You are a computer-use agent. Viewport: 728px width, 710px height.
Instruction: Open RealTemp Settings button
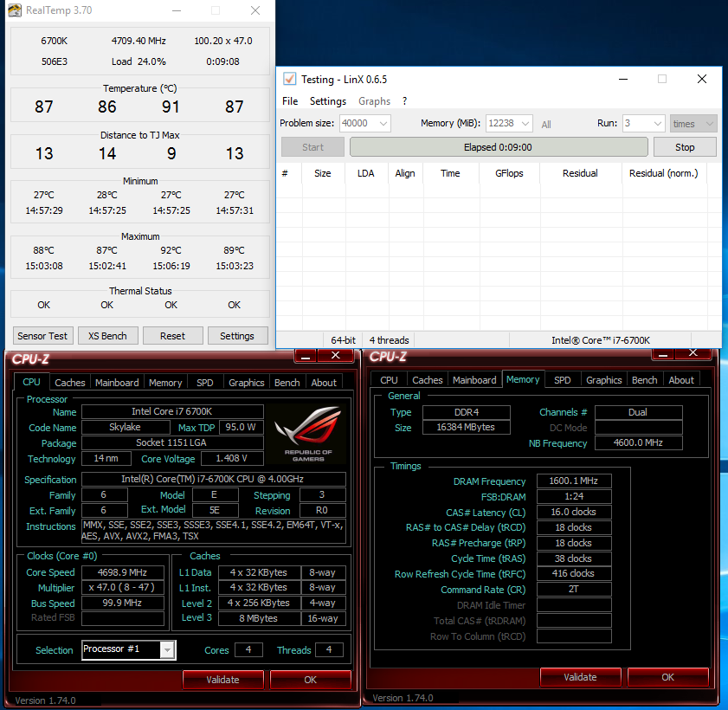tap(237, 336)
